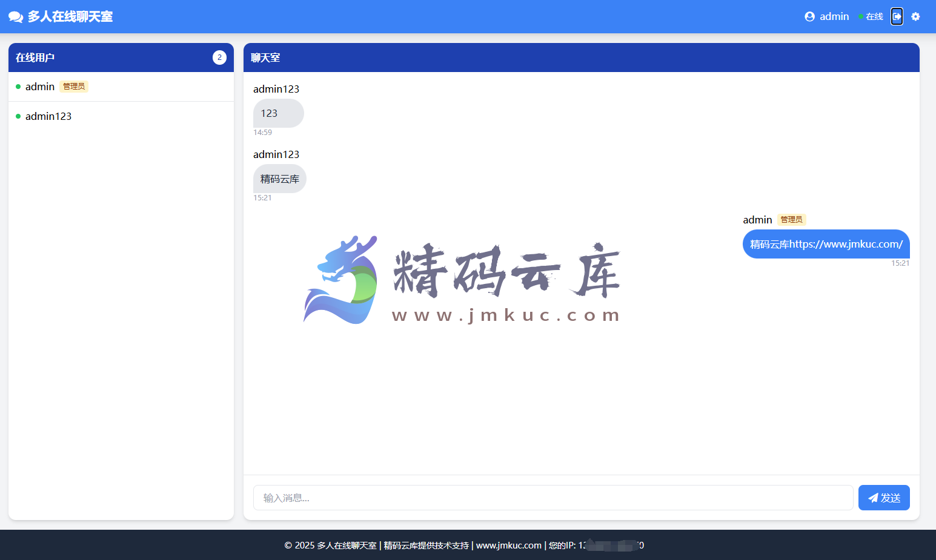
Task: Click www.jmkuc.com in the footer
Action: coord(509,545)
